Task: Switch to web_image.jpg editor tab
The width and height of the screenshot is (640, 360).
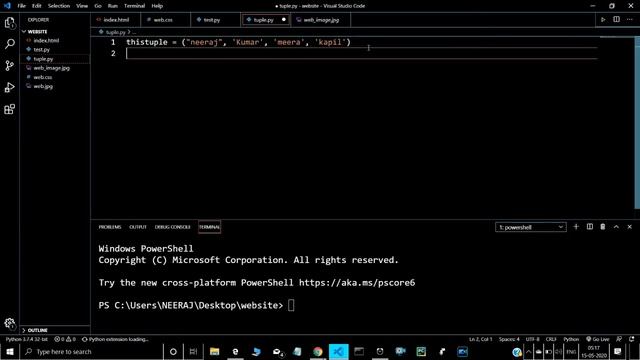Action: tap(321, 20)
